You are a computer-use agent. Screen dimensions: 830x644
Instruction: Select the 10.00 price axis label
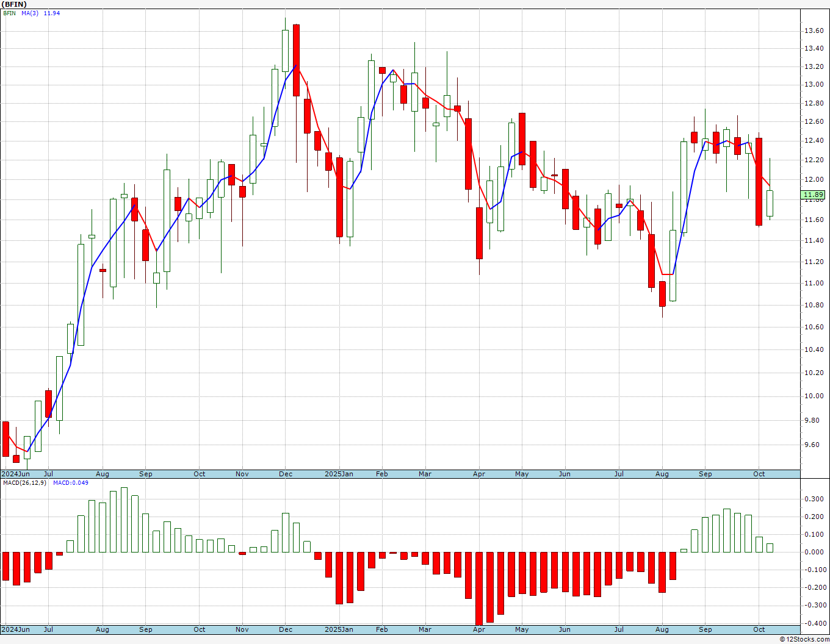click(x=814, y=396)
